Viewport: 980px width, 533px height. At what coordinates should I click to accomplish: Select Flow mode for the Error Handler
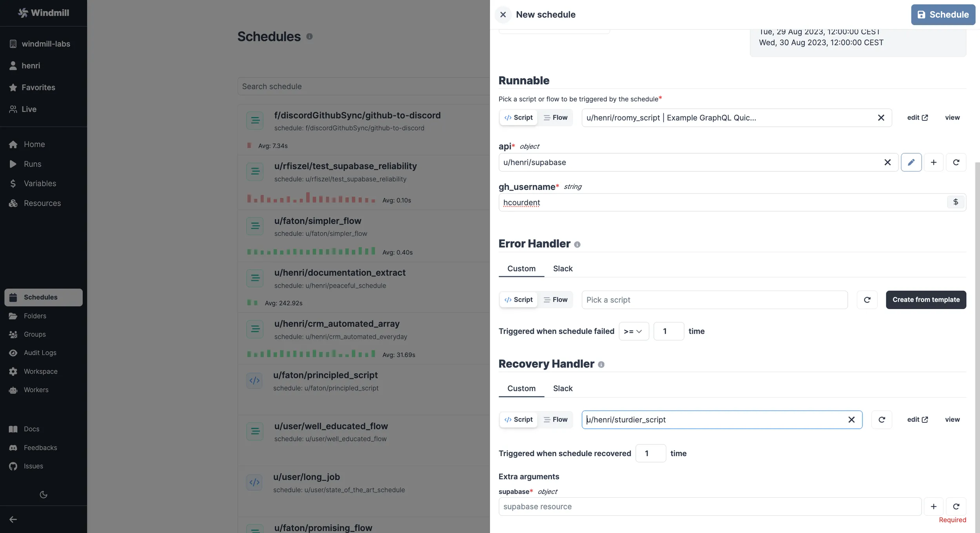(x=555, y=299)
